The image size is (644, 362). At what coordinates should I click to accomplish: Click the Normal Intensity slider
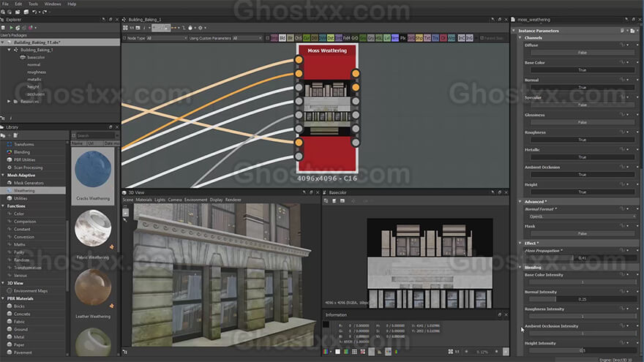click(x=583, y=299)
